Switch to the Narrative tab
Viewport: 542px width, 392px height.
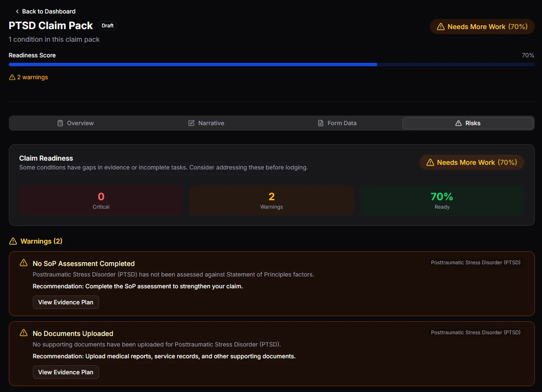coord(206,123)
